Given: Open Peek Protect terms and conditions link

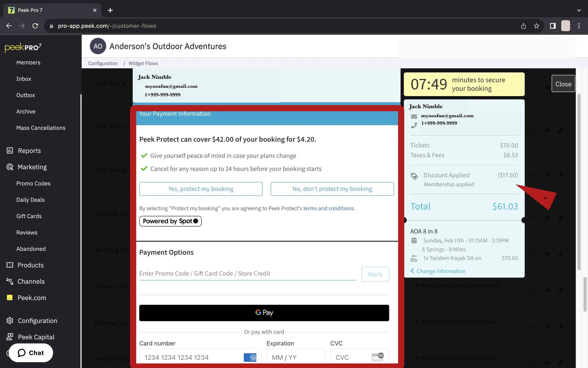Looking at the screenshot, I should coord(329,208).
